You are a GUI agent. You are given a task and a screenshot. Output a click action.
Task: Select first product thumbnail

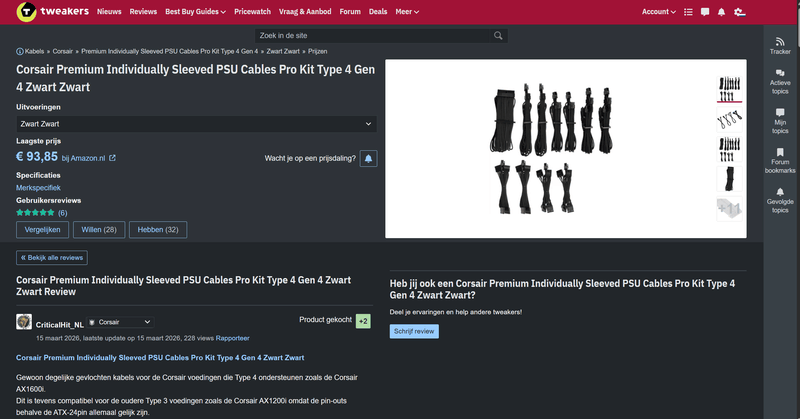(x=729, y=89)
